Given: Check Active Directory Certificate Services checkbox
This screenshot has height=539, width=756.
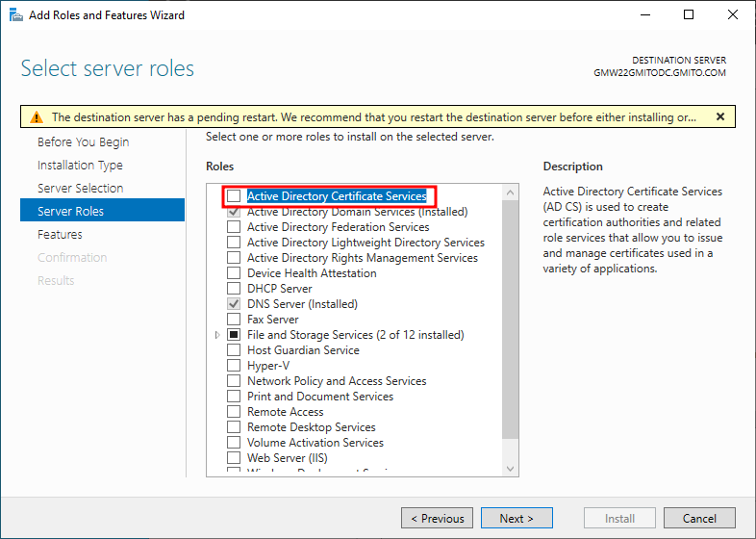Looking at the screenshot, I should click(234, 196).
